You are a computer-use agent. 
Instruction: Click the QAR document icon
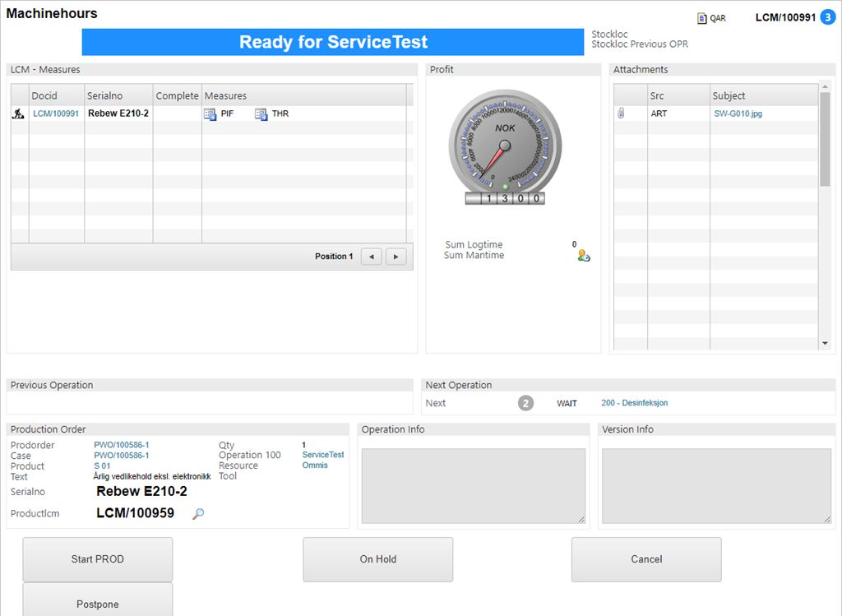pyautogui.click(x=702, y=18)
